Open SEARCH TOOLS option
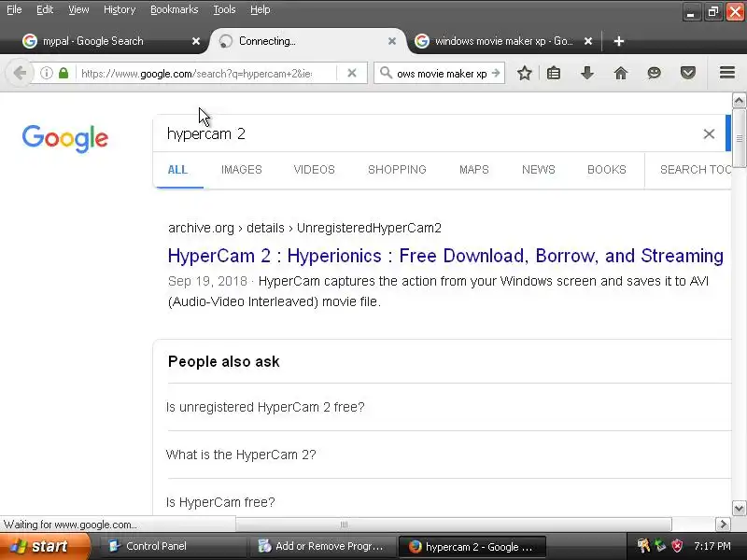The width and height of the screenshot is (747, 560). pos(695,170)
